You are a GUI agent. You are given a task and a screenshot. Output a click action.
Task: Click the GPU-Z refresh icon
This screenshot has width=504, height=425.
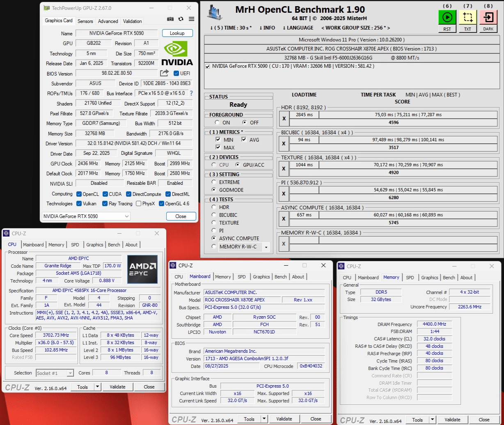(181, 19)
